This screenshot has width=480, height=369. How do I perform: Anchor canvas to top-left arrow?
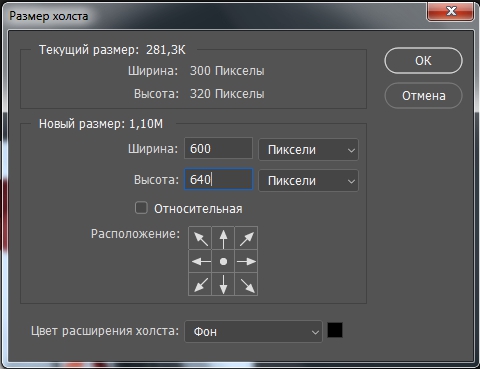200,238
